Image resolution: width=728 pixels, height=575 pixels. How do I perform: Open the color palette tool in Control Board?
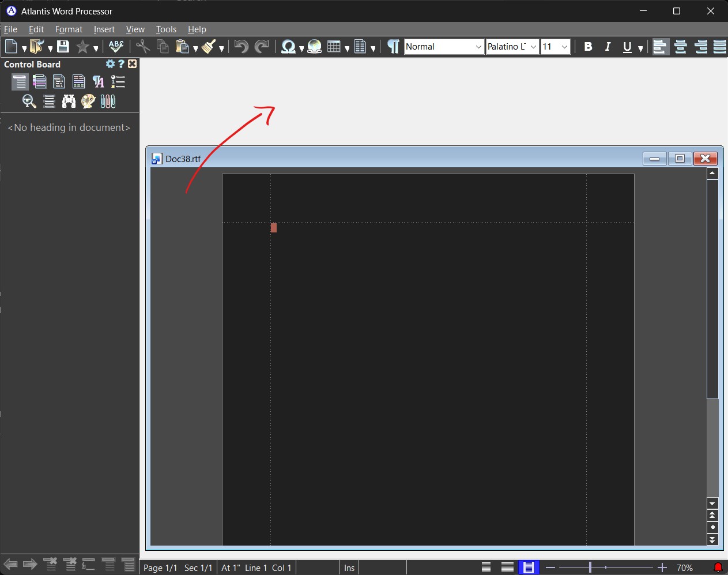pos(88,102)
